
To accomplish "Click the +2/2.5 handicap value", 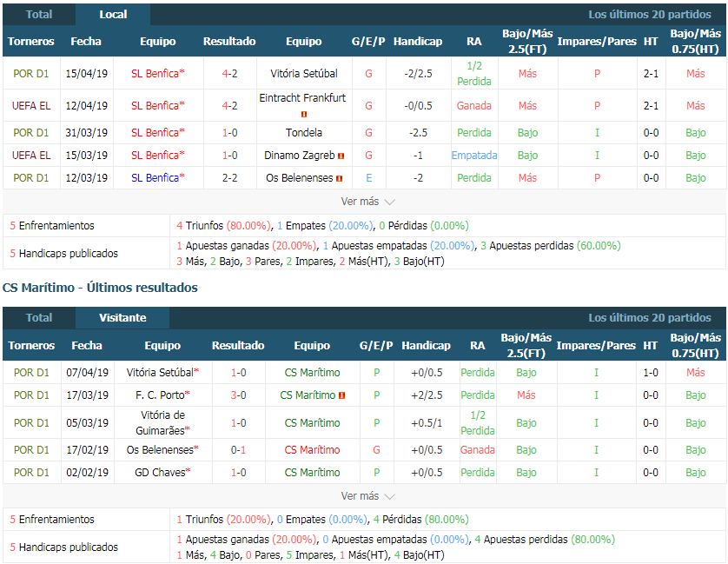I will click(427, 395).
